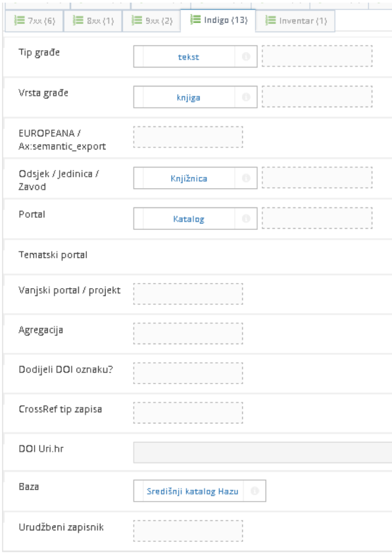Click the green list icon on Inventar tab

click(x=270, y=20)
